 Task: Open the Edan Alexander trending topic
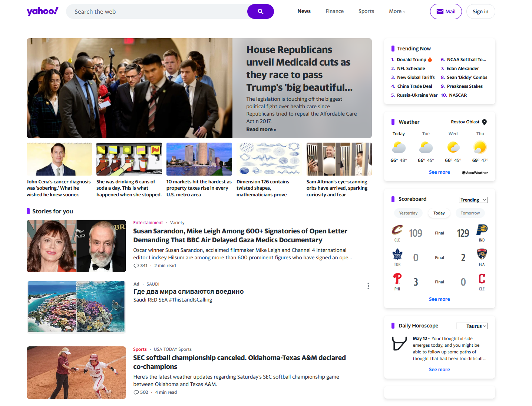click(463, 69)
